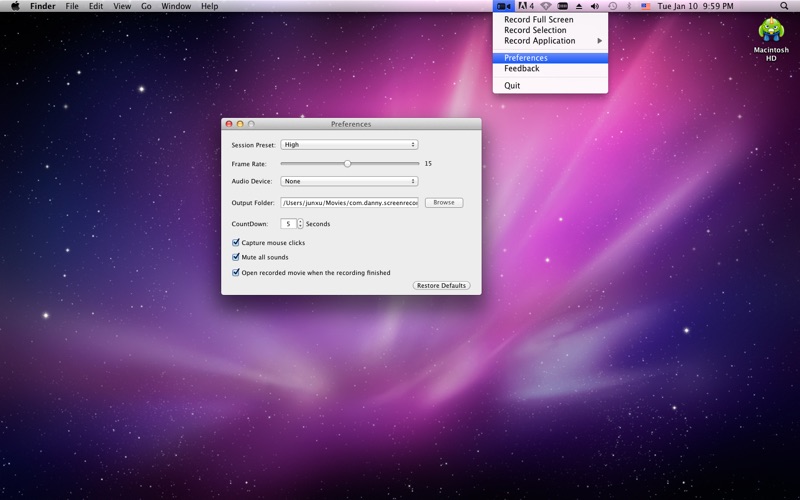The image size is (800, 500).
Task: Minimize the Preferences window with yellow button
Action: click(240, 124)
